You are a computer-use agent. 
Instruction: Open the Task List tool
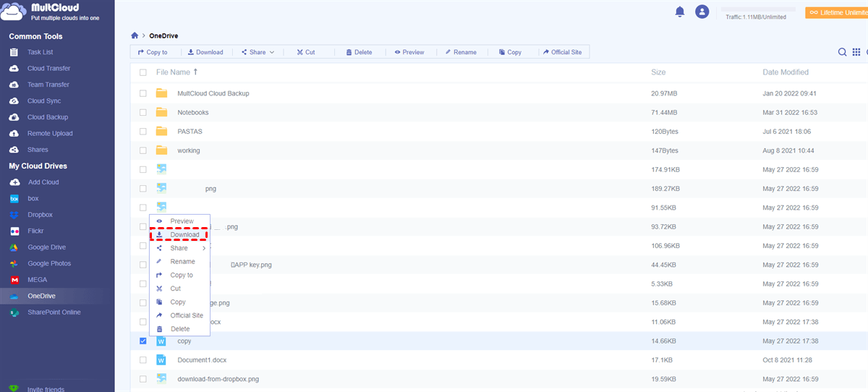pos(40,52)
